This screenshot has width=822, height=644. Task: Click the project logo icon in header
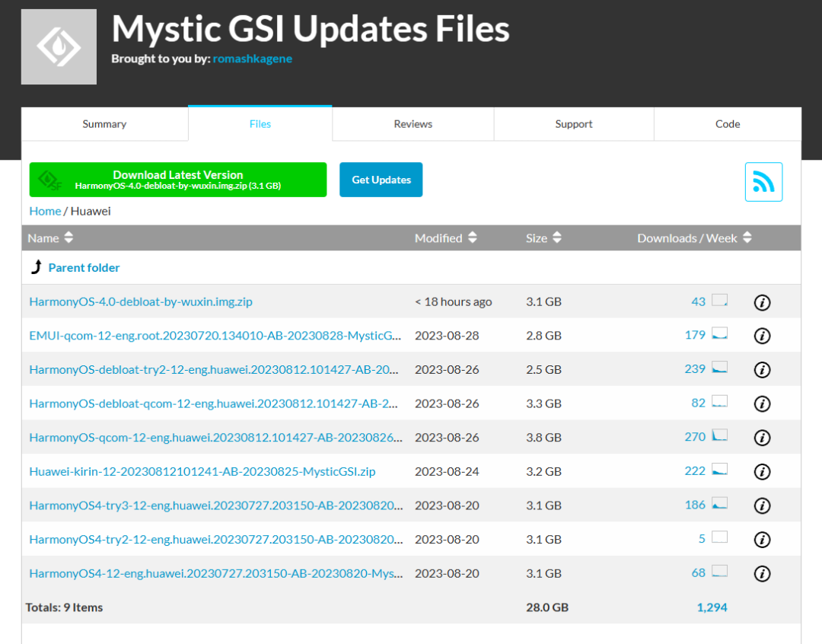point(59,46)
